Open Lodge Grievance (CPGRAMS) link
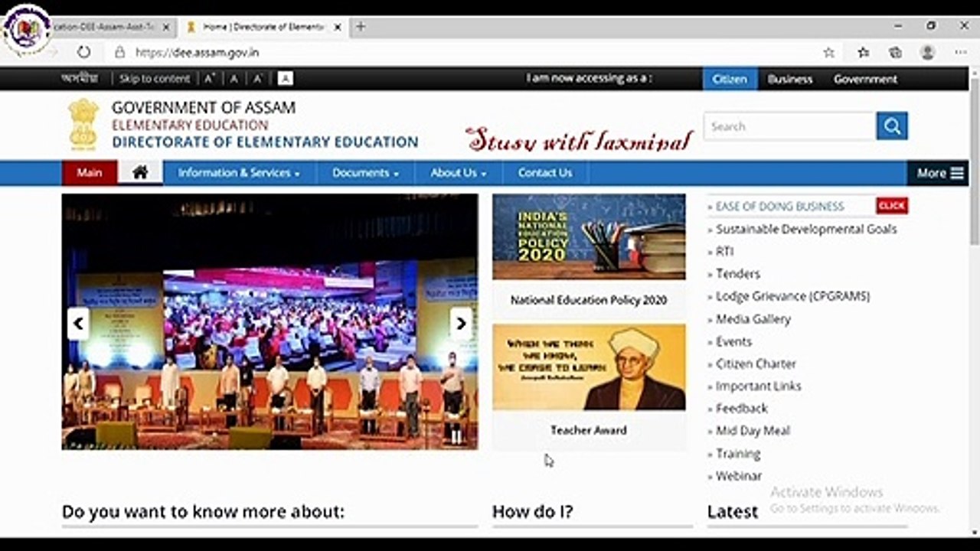The width and height of the screenshot is (980, 551). [x=792, y=295]
